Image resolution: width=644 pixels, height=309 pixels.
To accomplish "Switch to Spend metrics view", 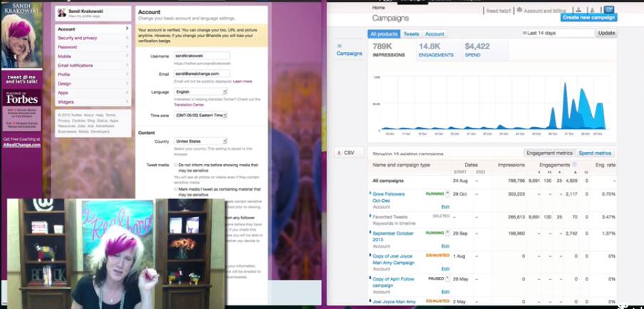I will [595, 153].
